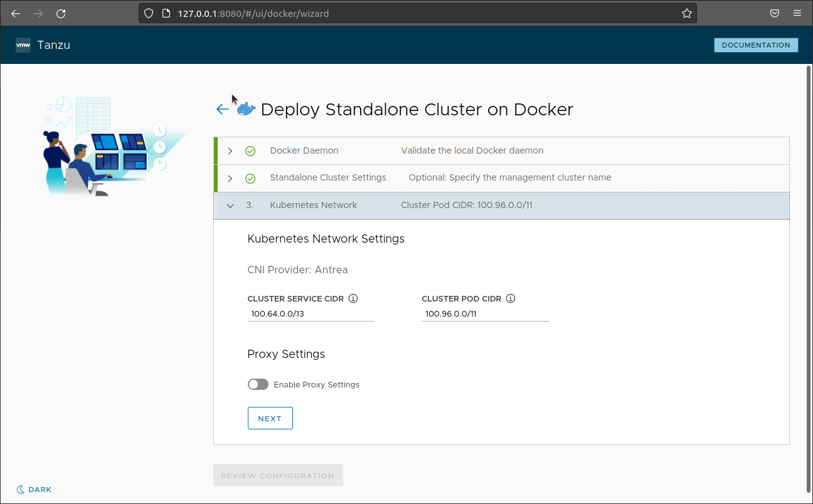Go back using the blue arrow beside the title
813x504 pixels.
tap(222, 109)
